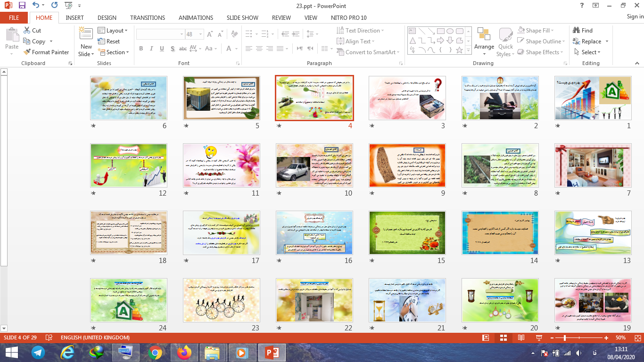Click the Undo arrow icon
This screenshot has width=644, height=362.
pos(36,6)
